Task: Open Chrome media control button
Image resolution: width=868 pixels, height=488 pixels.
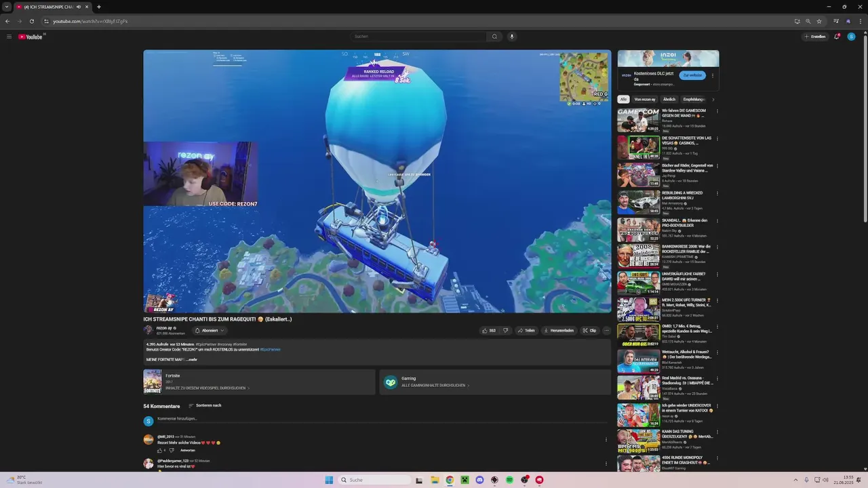Action: click(836, 21)
